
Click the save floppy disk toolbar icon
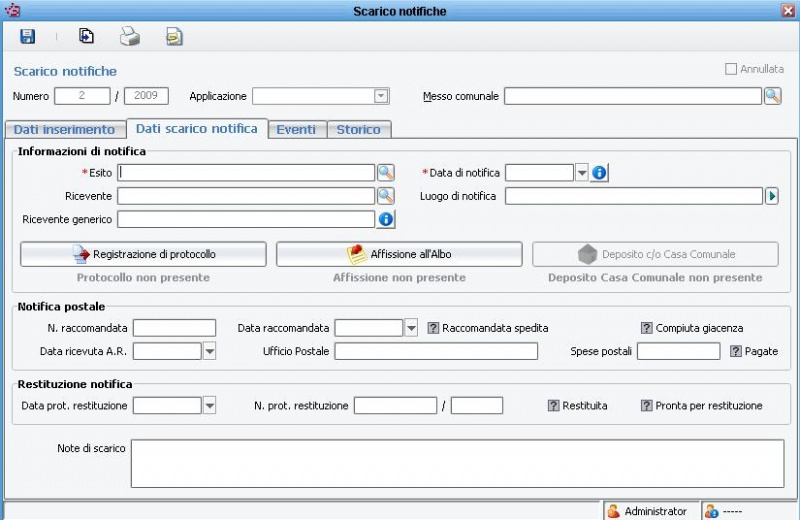pos(28,37)
